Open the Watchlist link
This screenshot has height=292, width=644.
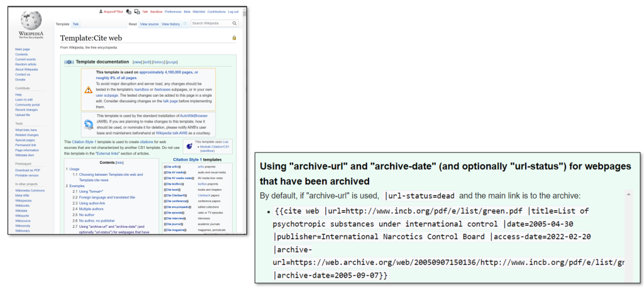pyautogui.click(x=199, y=12)
